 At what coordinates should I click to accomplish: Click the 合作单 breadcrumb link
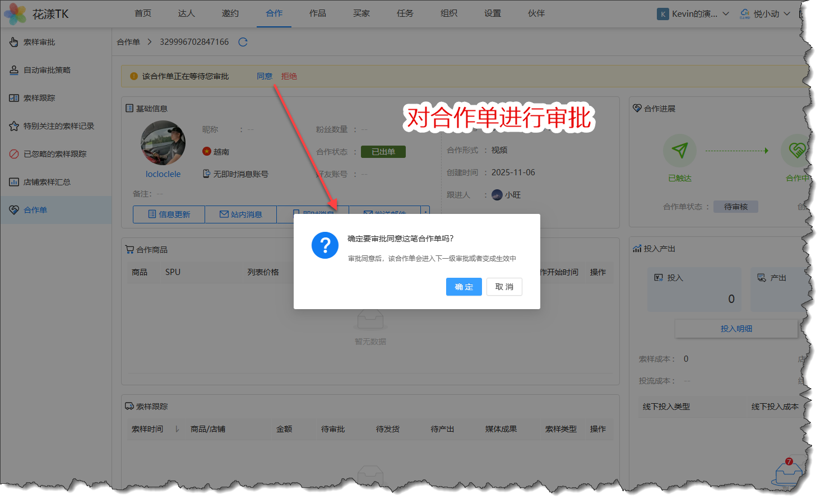pyautogui.click(x=128, y=42)
